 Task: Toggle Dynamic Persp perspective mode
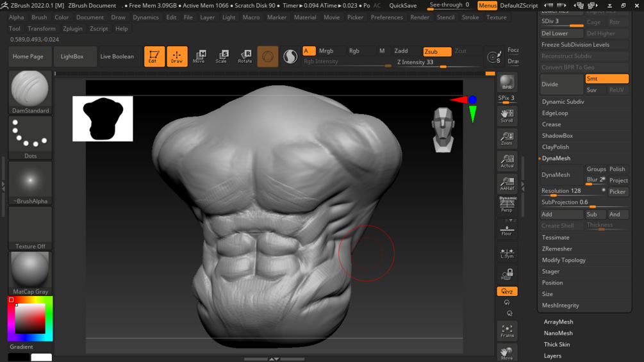(507, 204)
